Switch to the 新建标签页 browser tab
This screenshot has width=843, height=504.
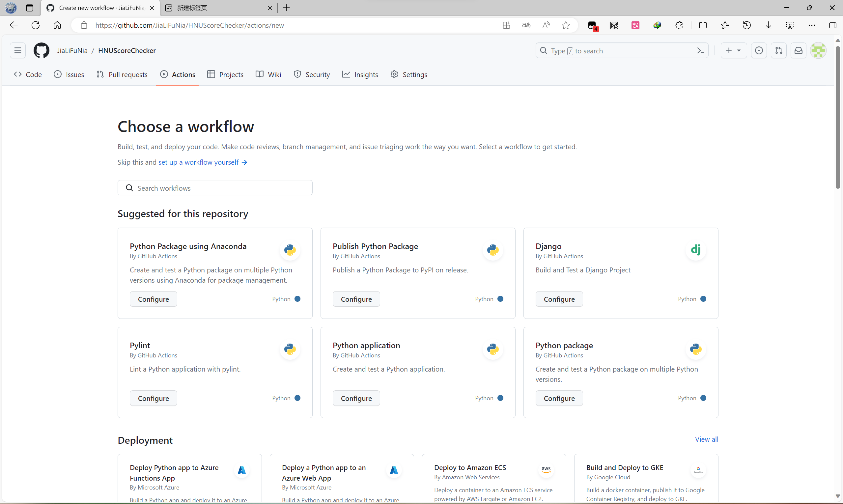pos(219,8)
